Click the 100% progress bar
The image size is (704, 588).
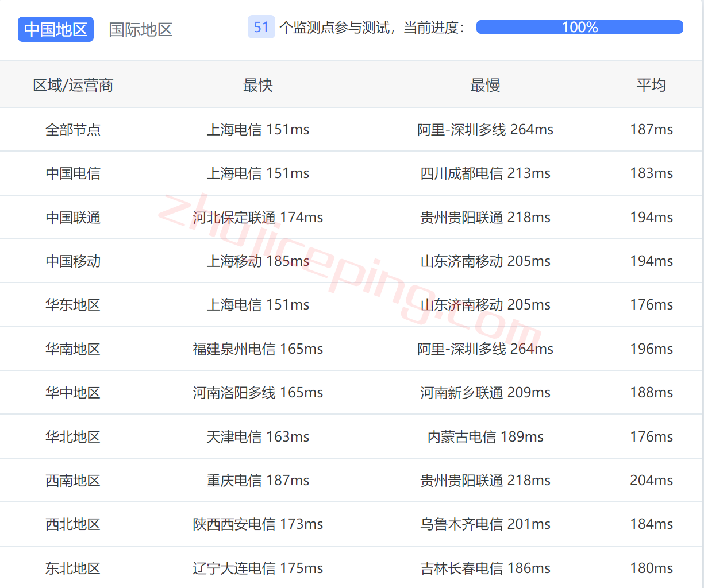(x=580, y=27)
